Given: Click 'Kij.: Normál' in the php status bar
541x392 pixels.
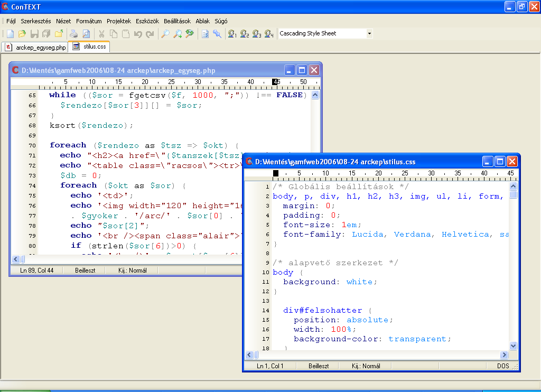Looking at the screenshot, I should click(x=133, y=270).
